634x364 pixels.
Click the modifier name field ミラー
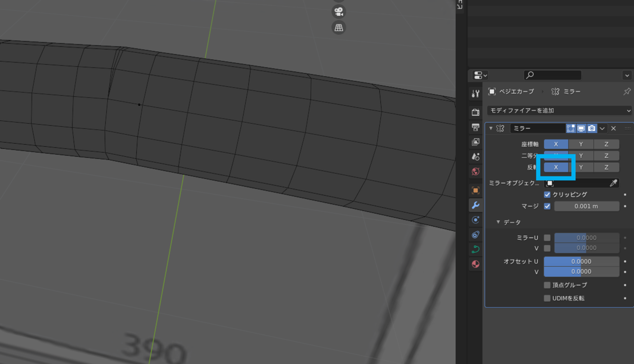(537, 128)
